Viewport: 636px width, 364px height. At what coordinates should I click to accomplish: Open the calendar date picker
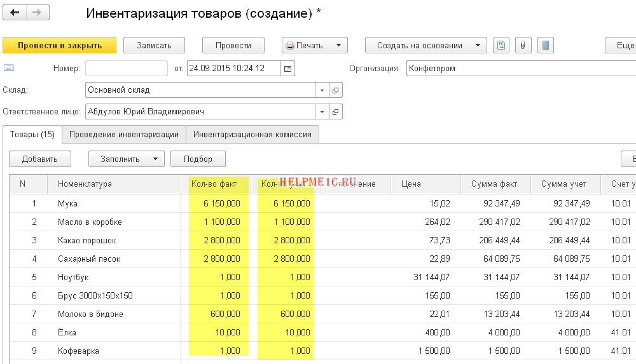tap(287, 68)
